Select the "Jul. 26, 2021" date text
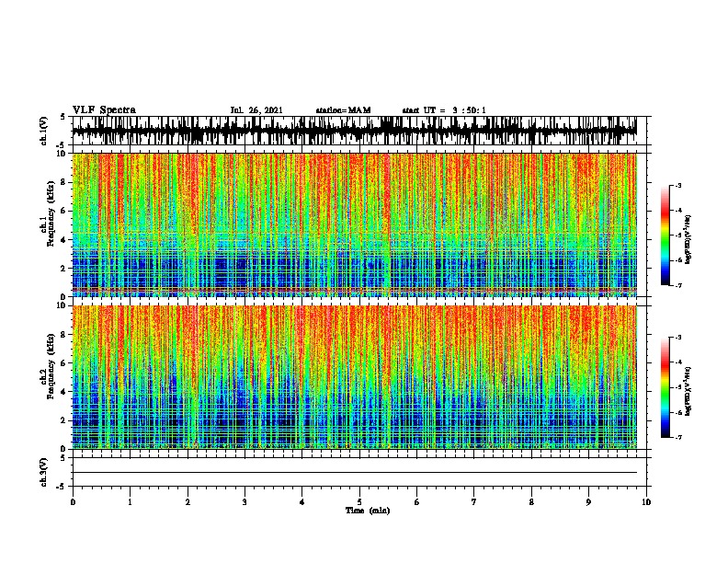Viewport: 728px width, 563px height. (x=256, y=110)
